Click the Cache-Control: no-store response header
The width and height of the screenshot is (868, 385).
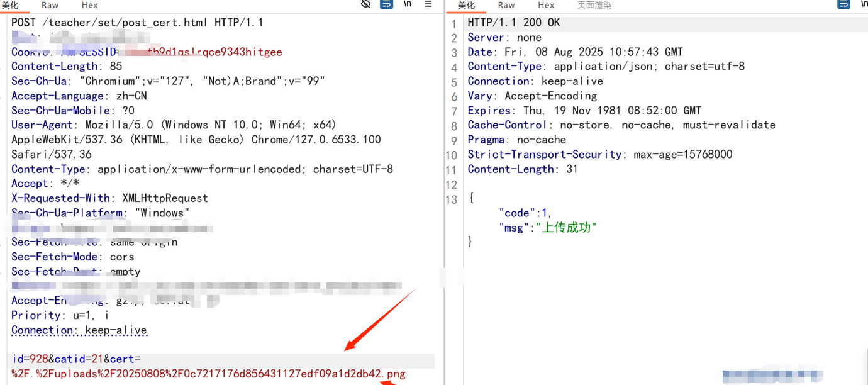[x=621, y=125]
